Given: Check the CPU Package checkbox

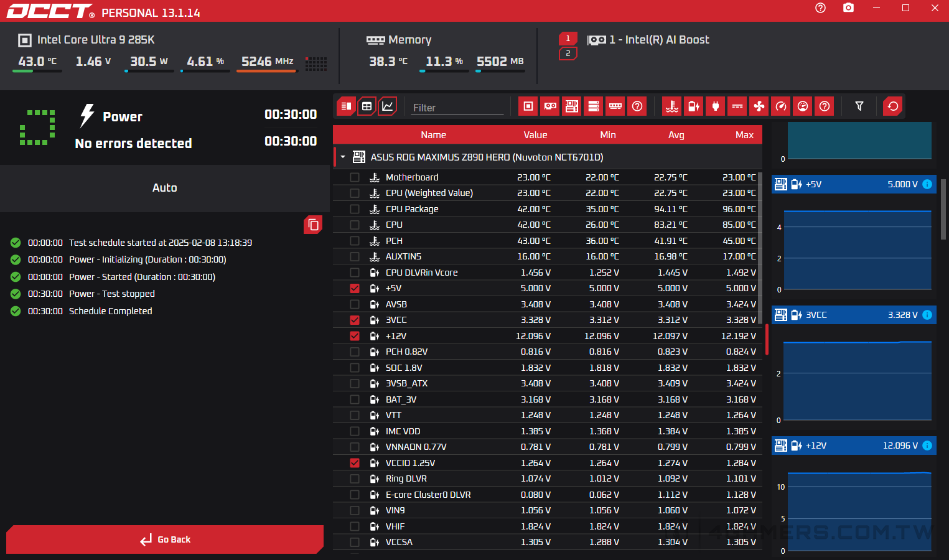Looking at the screenshot, I should [x=355, y=209].
